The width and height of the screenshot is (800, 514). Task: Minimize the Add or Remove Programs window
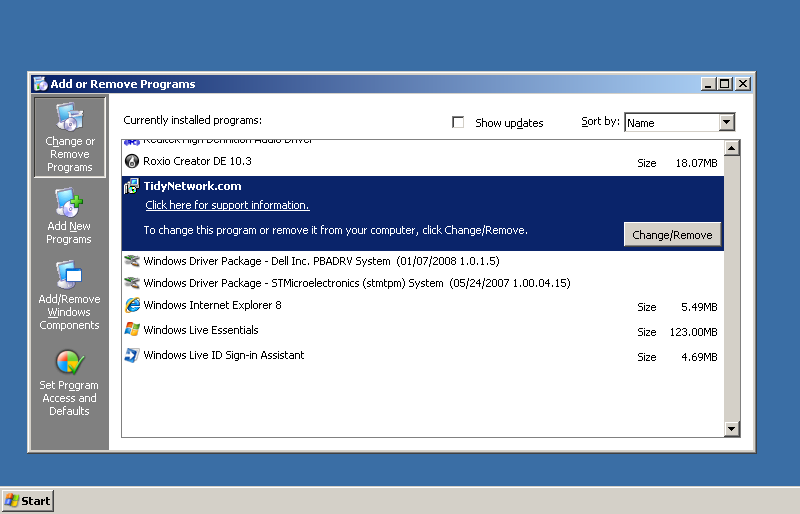(x=708, y=84)
